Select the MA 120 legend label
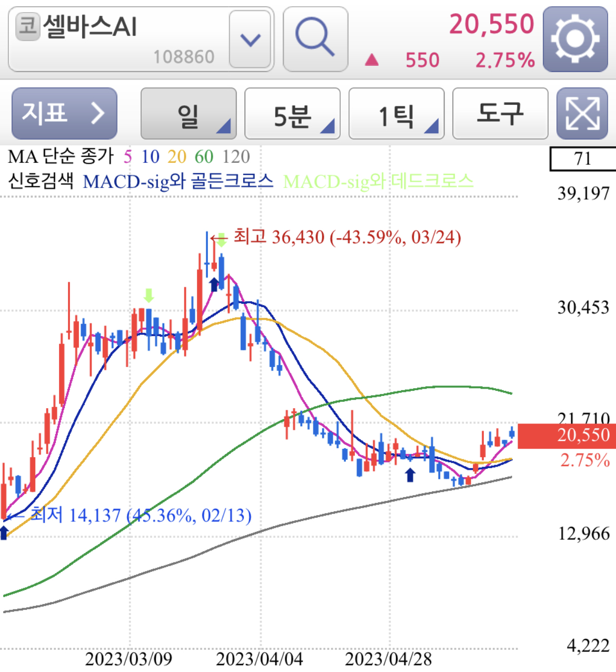 click(235, 156)
